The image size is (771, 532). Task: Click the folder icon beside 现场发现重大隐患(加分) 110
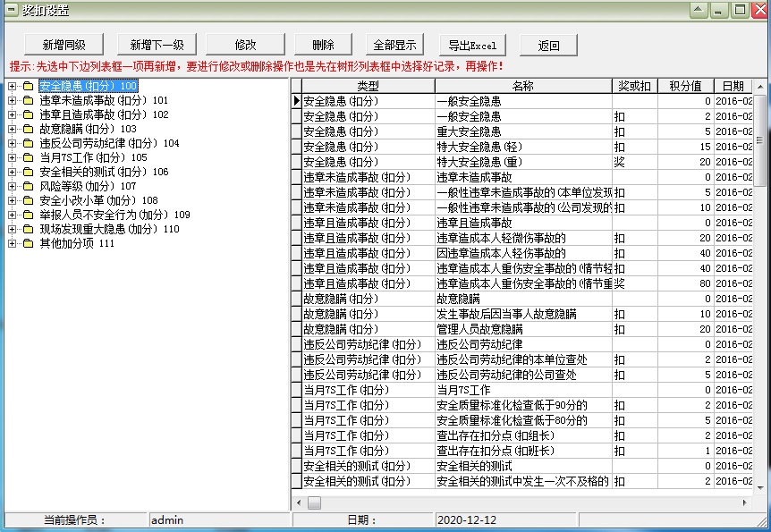28,230
